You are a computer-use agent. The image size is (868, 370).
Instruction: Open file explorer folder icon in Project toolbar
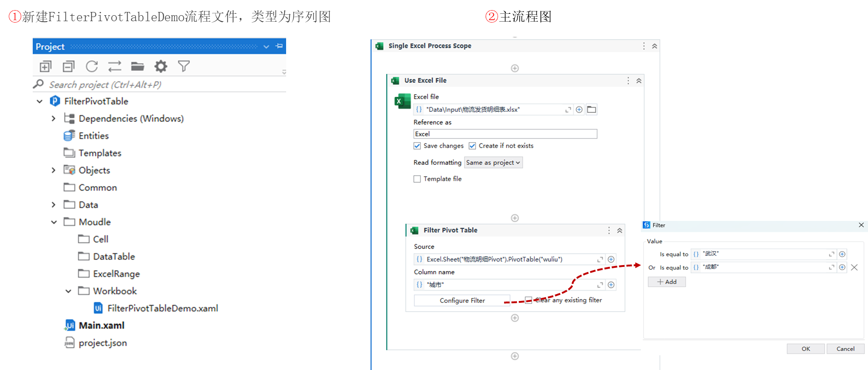[x=137, y=67]
